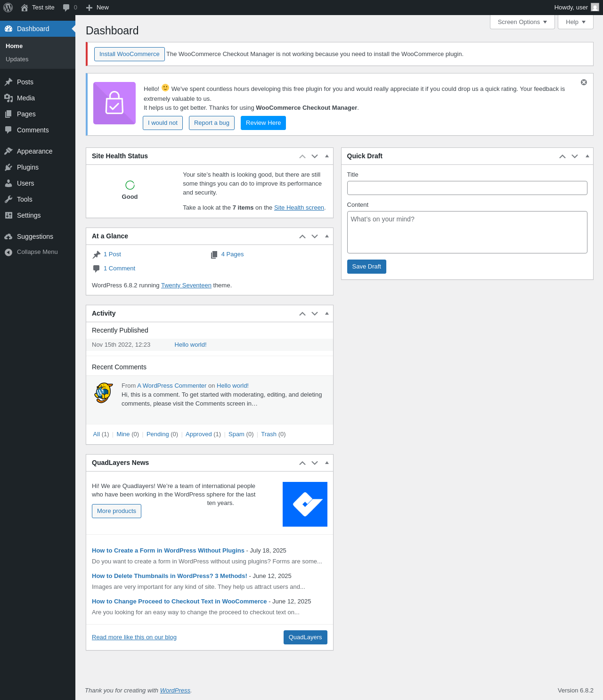Open the Site Health screen link
The height and width of the screenshot is (700, 603).
point(299,208)
